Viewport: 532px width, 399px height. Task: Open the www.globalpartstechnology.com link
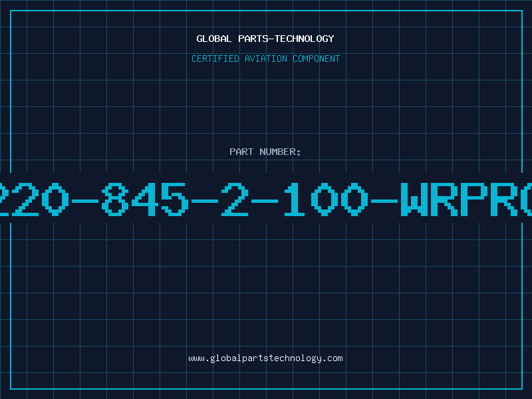click(x=265, y=358)
